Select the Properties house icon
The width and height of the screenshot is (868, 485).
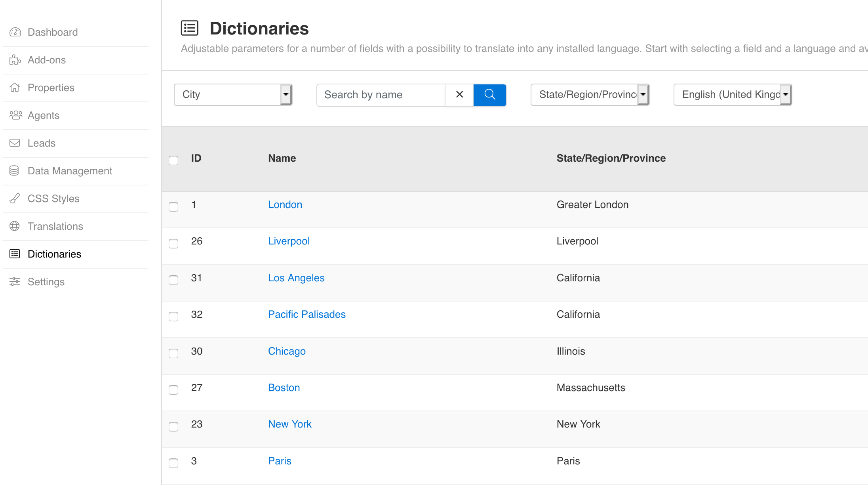pyautogui.click(x=15, y=88)
